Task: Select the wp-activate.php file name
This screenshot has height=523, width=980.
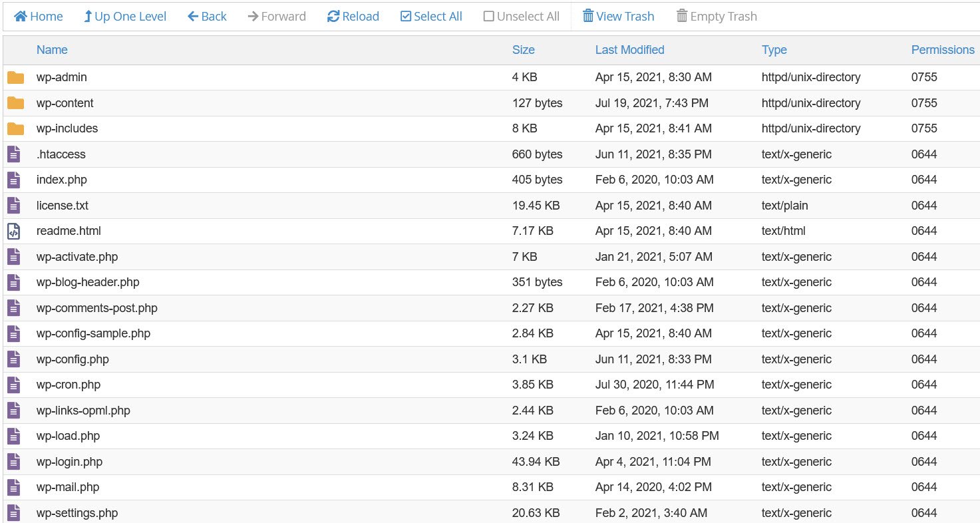Action: [77, 257]
